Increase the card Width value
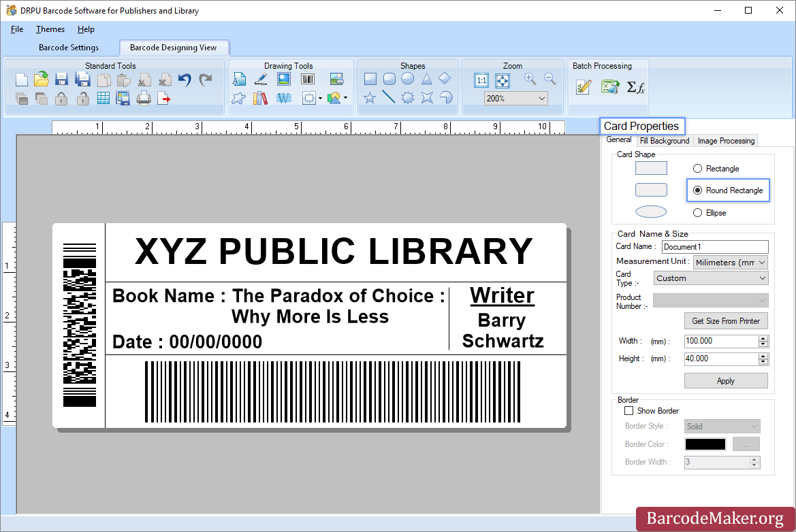This screenshot has width=796, height=532. coord(763,338)
